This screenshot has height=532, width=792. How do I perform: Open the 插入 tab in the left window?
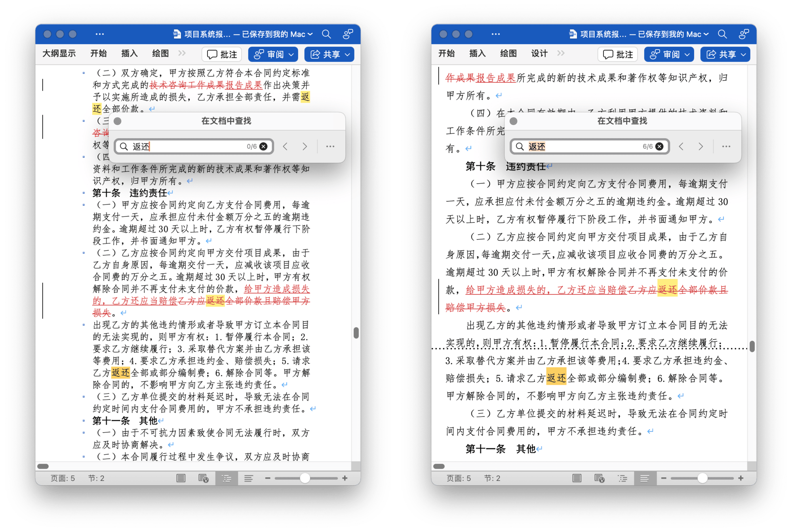click(129, 53)
